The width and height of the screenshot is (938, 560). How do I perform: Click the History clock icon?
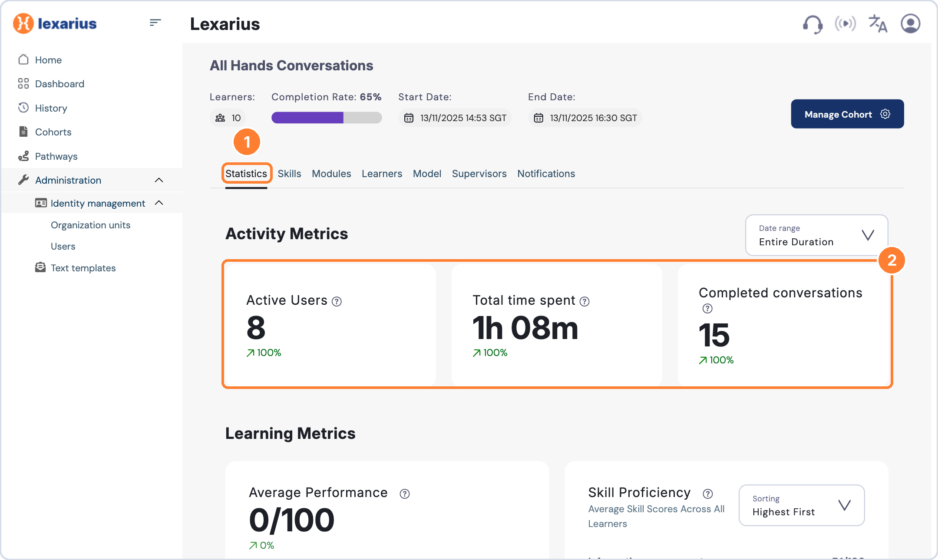23,108
